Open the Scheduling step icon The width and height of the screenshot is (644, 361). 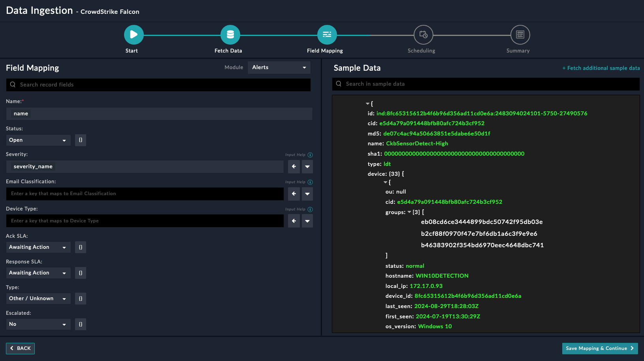coord(423,35)
